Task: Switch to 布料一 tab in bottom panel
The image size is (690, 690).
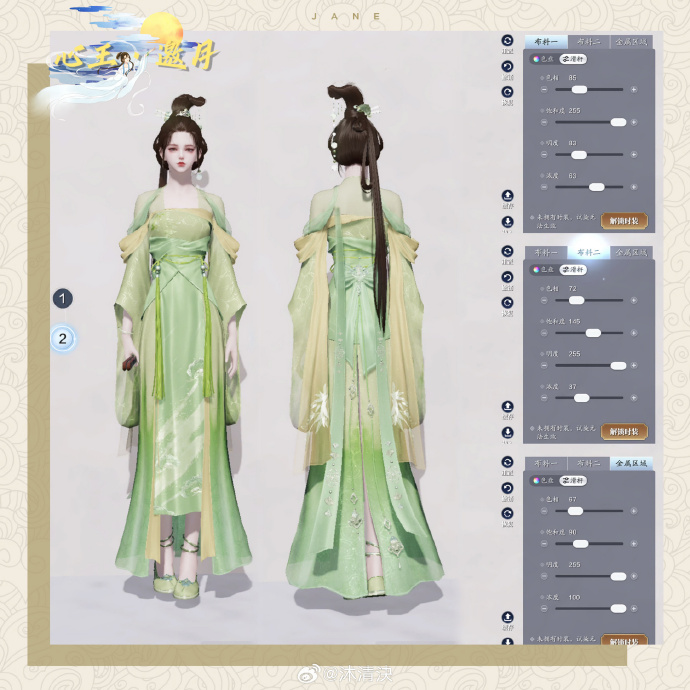Action: [546, 463]
